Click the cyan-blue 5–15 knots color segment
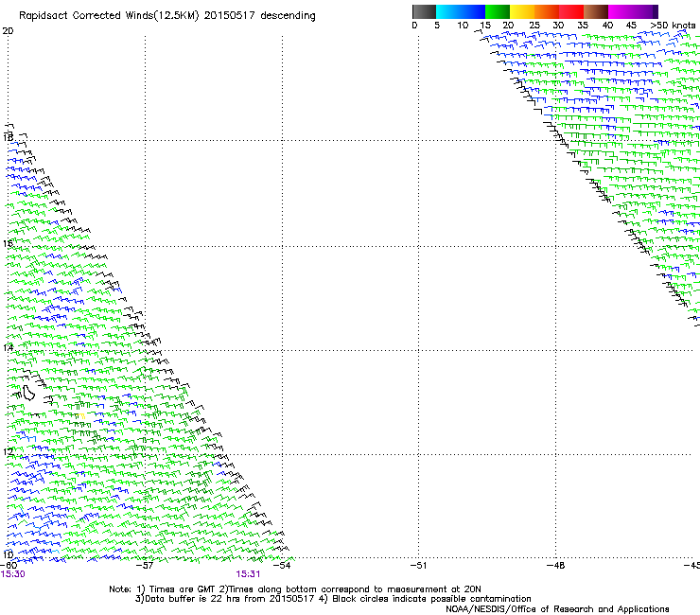This screenshot has height=615, width=700. click(x=461, y=11)
